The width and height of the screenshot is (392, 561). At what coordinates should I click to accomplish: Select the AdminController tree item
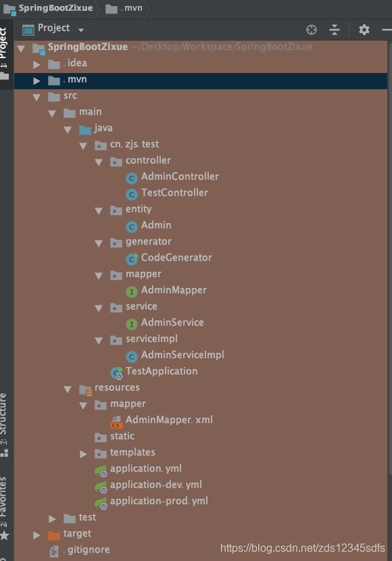pos(180,176)
